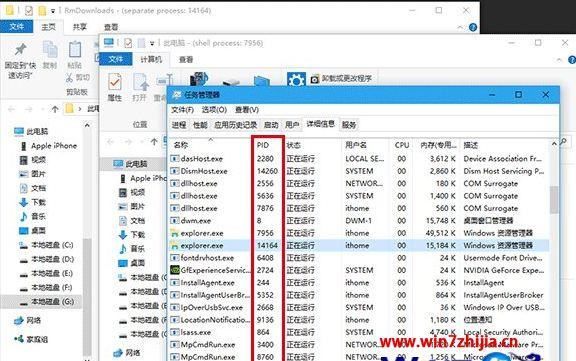Select Apple iPhone in RmDownloads sidebar

click(x=54, y=146)
